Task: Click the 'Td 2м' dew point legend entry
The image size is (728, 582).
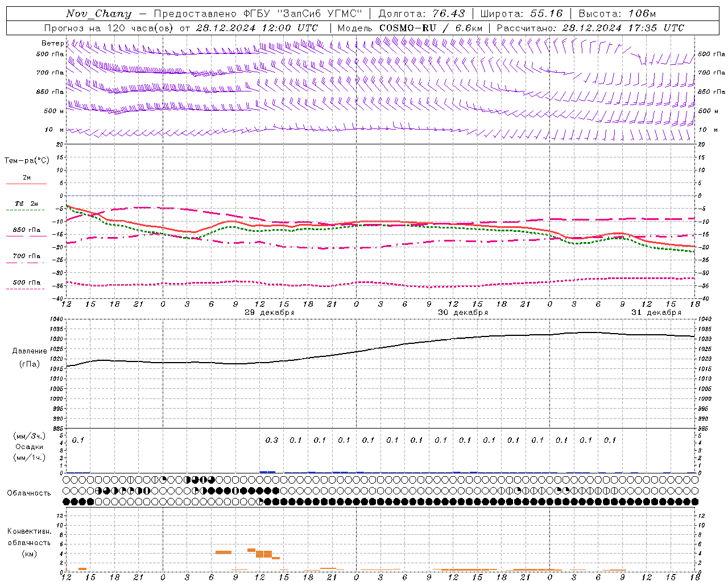Action: 27,203
